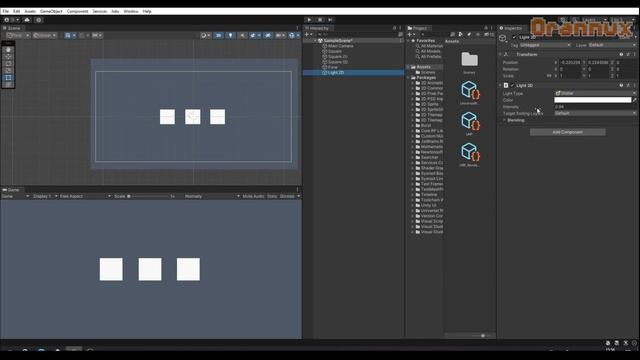Screen dimensions: 640x360
Task: Open the cloud services icon in toolbar
Action: [x=27, y=20]
